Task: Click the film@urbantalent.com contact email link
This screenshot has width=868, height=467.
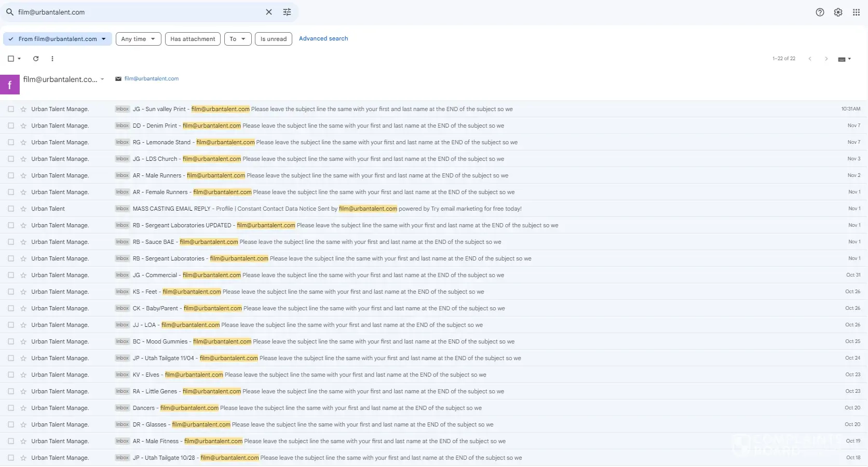Action: click(x=152, y=79)
